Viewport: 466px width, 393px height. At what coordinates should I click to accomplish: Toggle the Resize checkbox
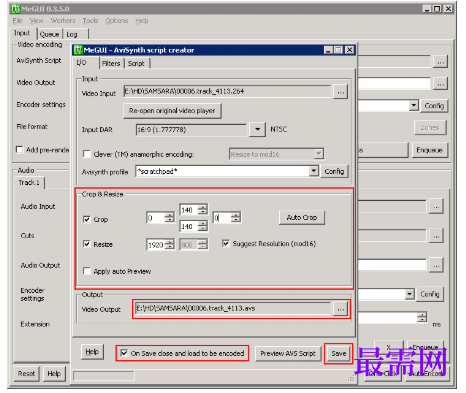coord(87,244)
